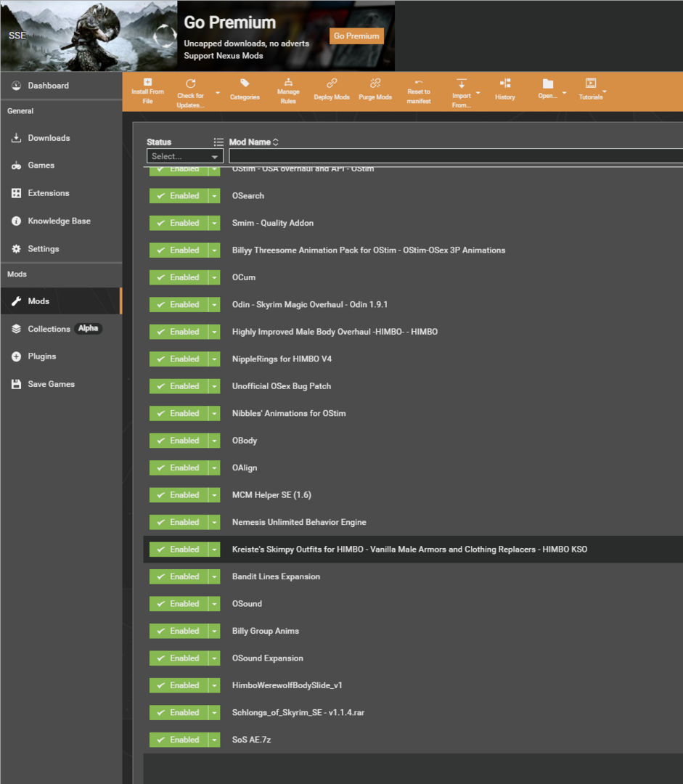This screenshot has height=784, width=683.
Task: Click the Settings gear icon
Action: (x=17, y=248)
